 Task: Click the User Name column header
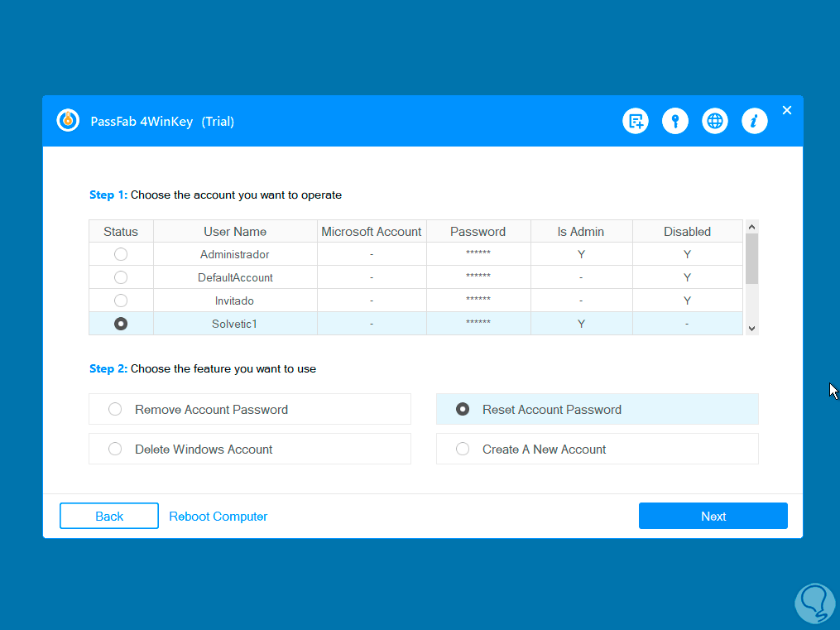pyautogui.click(x=235, y=232)
